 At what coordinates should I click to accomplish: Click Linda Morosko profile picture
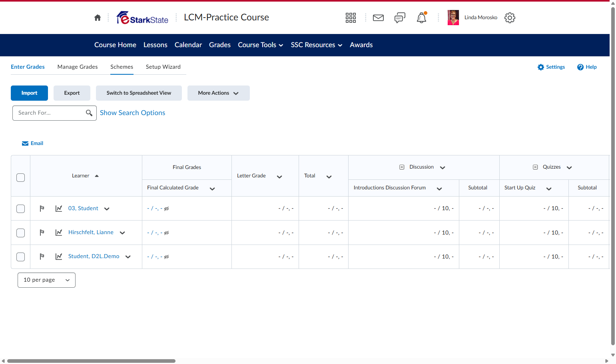pos(453,18)
